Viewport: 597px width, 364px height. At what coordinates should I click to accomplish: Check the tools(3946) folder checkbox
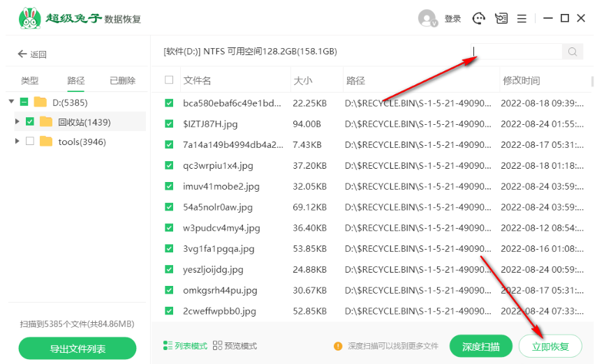(29, 142)
